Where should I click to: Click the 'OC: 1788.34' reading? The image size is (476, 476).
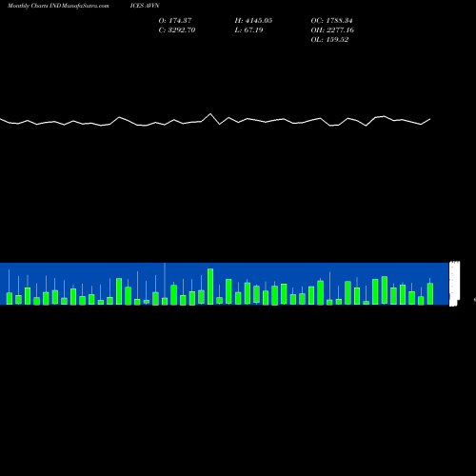pos(331,21)
